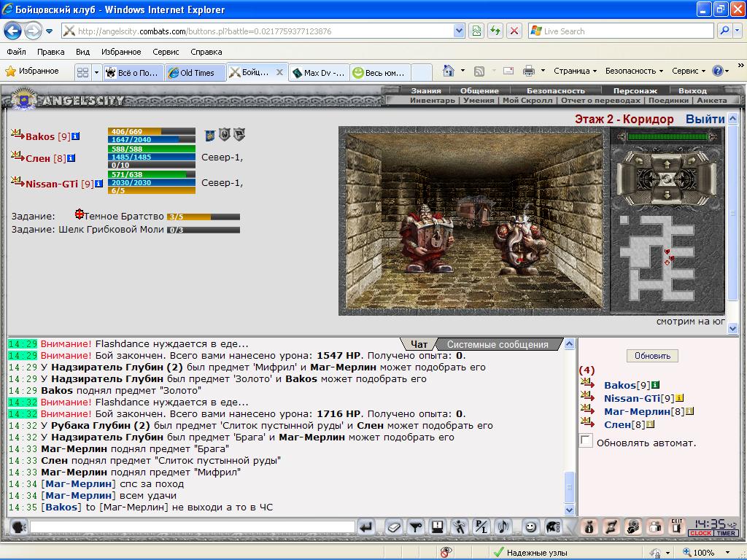Click the flag shield badge beside Bakos bars

[239, 135]
